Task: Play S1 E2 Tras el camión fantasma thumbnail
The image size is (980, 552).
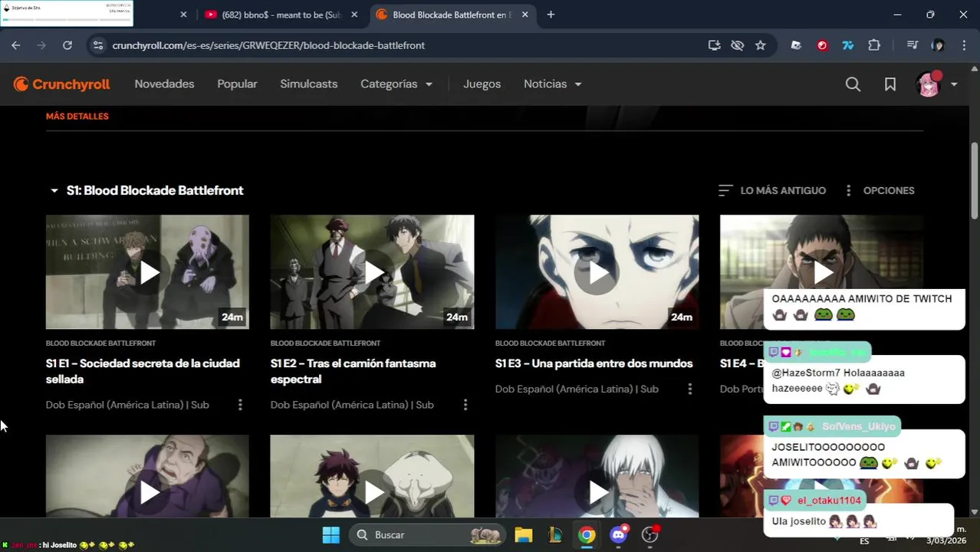Action: [372, 272]
